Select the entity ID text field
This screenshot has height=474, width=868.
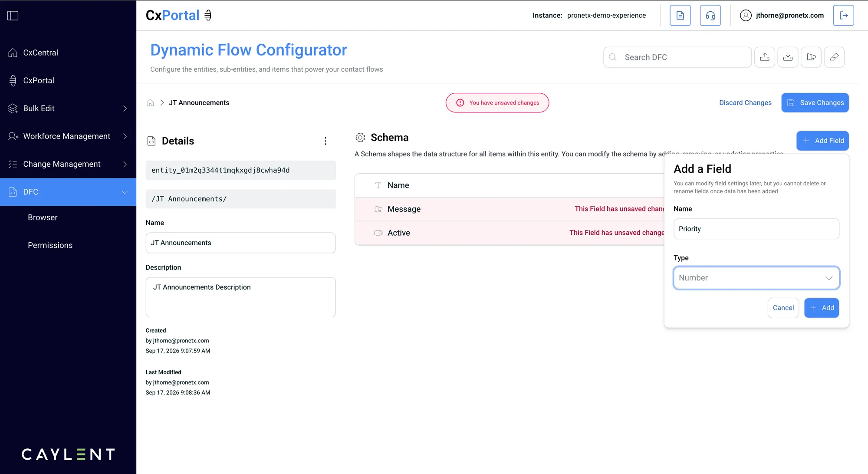pyautogui.click(x=241, y=170)
